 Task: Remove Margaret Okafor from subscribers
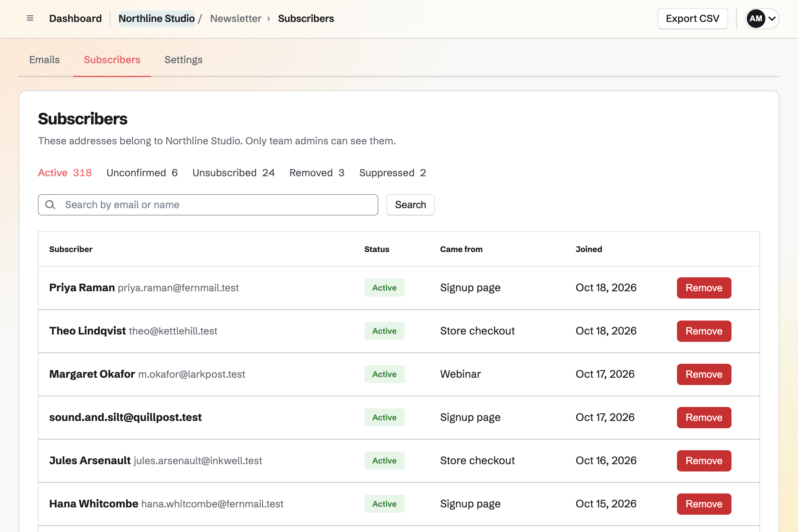[x=704, y=374]
